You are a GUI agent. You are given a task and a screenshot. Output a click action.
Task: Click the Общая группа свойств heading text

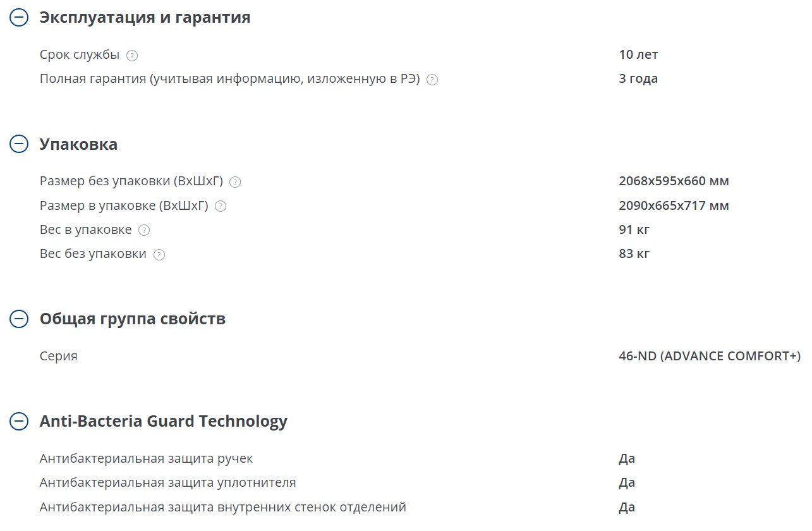[x=133, y=319]
